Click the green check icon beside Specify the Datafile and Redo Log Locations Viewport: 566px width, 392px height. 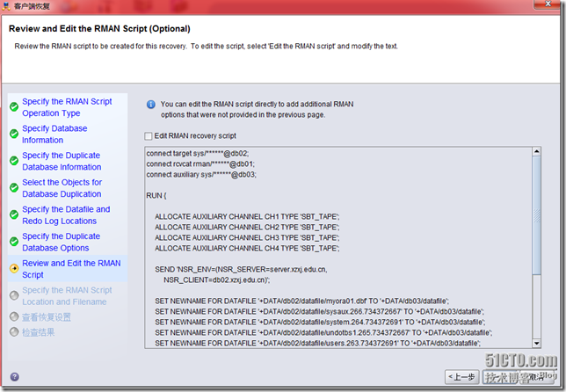point(14,214)
